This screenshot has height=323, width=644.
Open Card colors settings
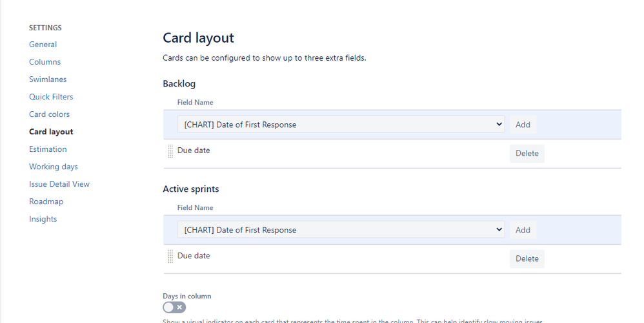(x=49, y=114)
